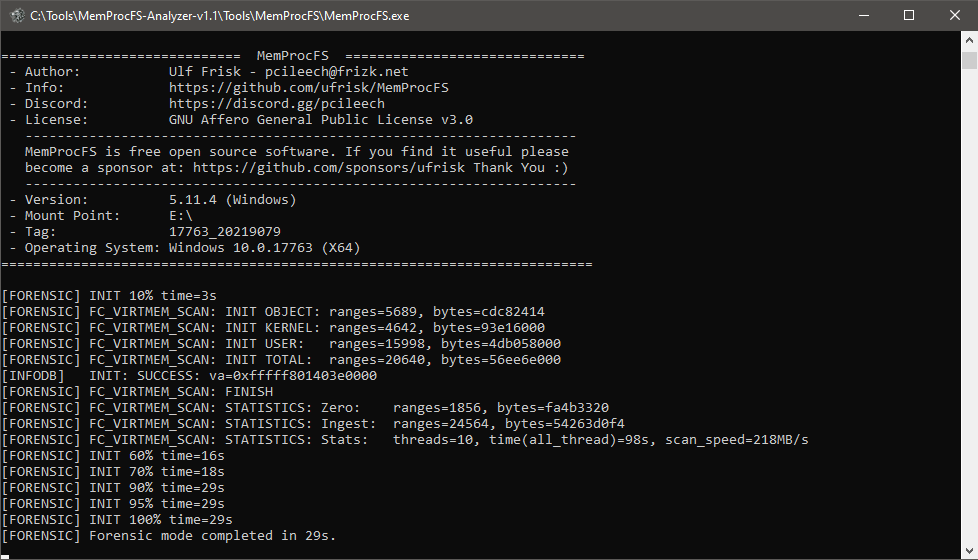Image resolution: width=978 pixels, height=560 pixels.
Task: Click the MemProcFS console window icon
Action: tap(16, 15)
